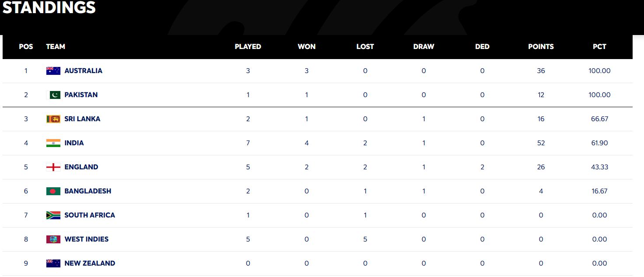Open the New Zealand team link
Screen dimensions: 644x277
(90, 263)
